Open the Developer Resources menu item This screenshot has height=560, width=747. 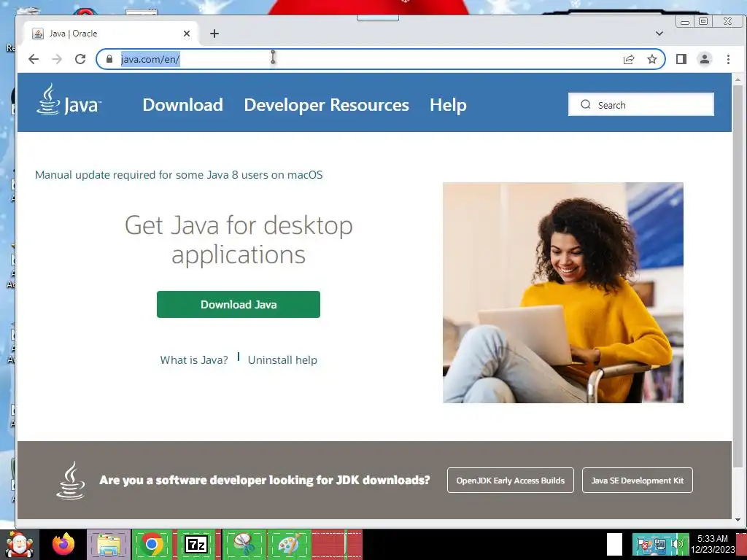click(x=326, y=105)
